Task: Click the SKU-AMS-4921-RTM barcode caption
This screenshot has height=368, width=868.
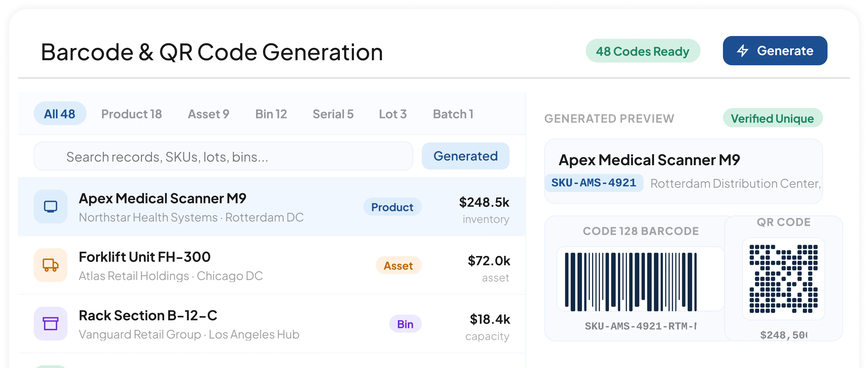Action: click(x=640, y=326)
